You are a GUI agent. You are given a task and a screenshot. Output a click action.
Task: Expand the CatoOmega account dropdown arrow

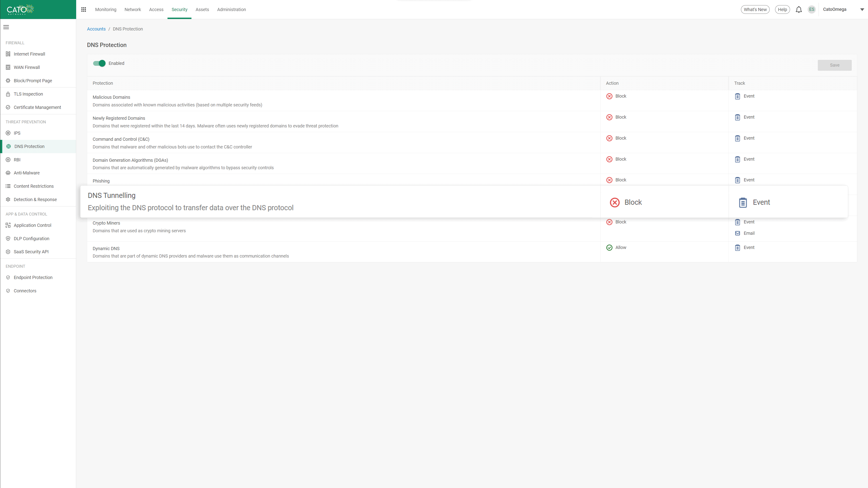pyautogui.click(x=862, y=9)
